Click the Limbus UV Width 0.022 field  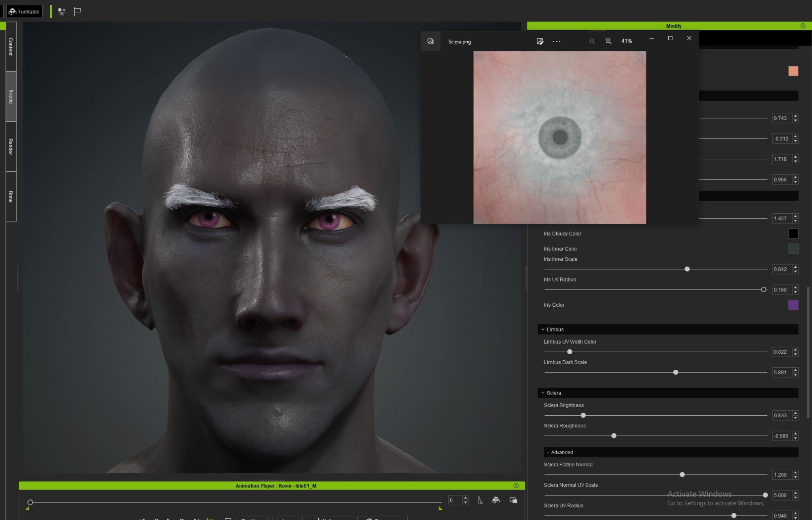click(x=782, y=352)
